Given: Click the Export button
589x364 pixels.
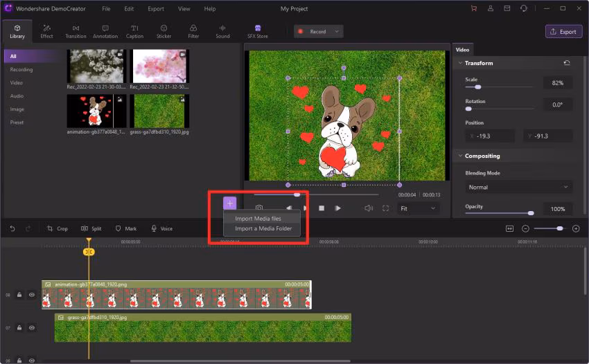Looking at the screenshot, I should pos(563,32).
